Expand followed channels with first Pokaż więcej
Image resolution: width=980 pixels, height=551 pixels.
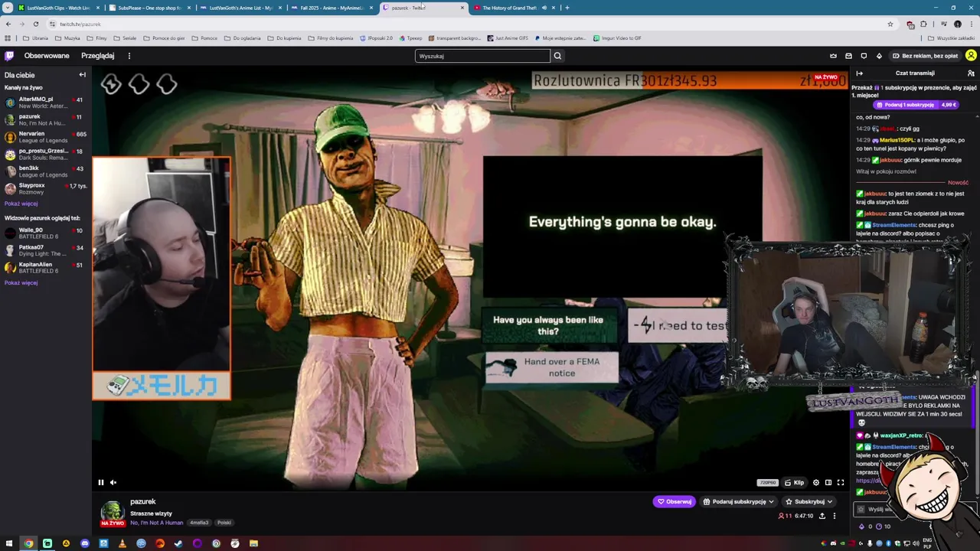click(21, 204)
